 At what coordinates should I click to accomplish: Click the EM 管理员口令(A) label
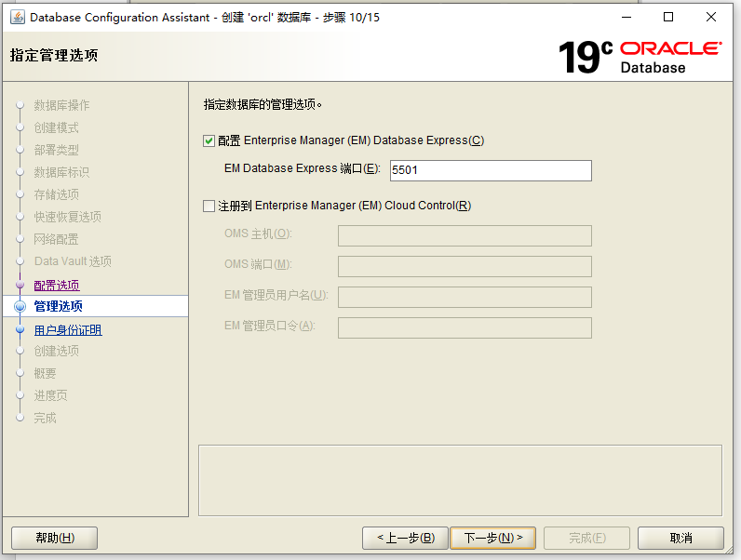click(x=269, y=326)
